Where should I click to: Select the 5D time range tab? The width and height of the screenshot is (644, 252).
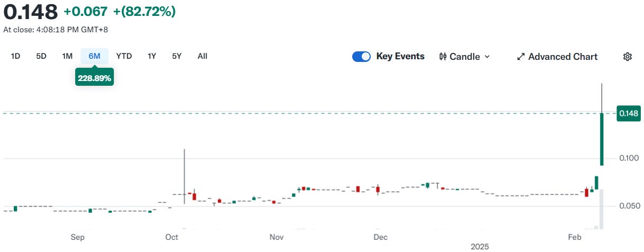coord(41,56)
